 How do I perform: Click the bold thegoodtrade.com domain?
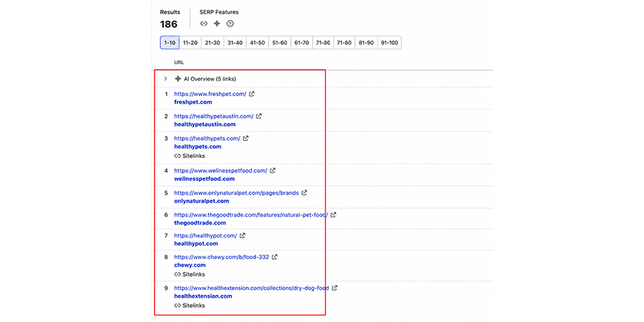[200, 223]
